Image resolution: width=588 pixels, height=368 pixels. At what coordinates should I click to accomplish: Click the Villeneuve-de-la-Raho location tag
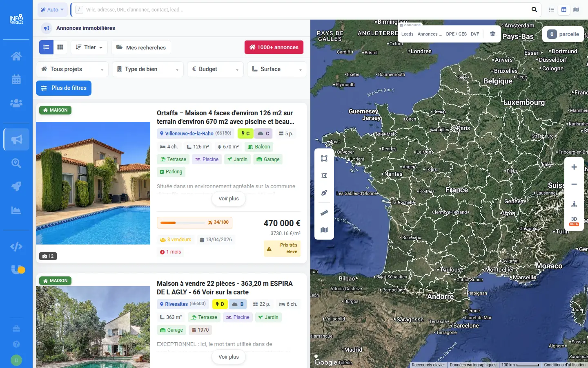pyautogui.click(x=196, y=133)
